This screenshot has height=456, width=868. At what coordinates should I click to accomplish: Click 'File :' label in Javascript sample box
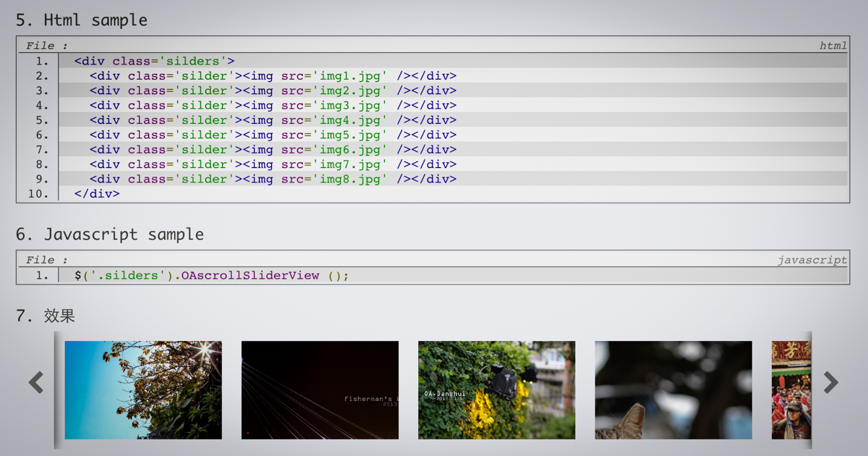[47, 260]
